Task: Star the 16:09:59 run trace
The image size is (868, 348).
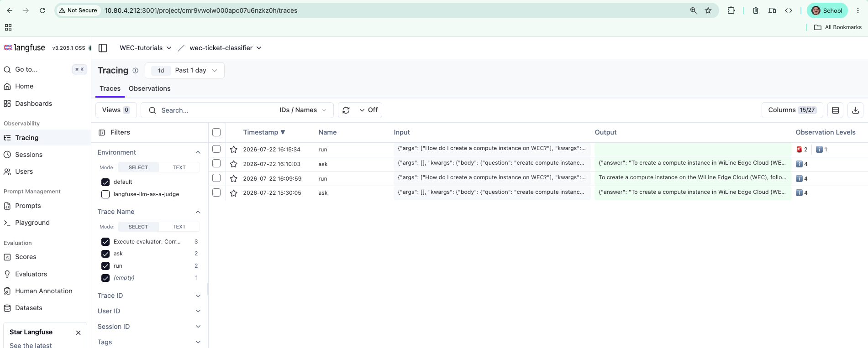Action: [x=234, y=178]
